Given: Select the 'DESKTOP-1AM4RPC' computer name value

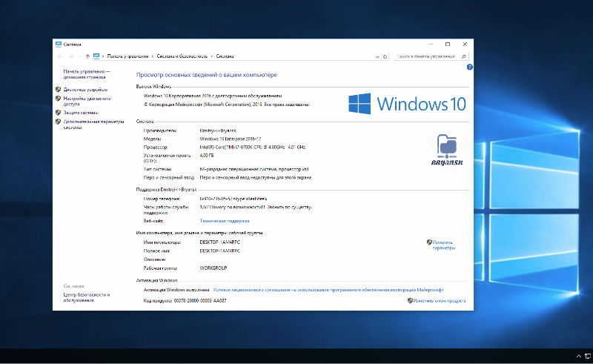Looking at the screenshot, I should tap(219, 242).
